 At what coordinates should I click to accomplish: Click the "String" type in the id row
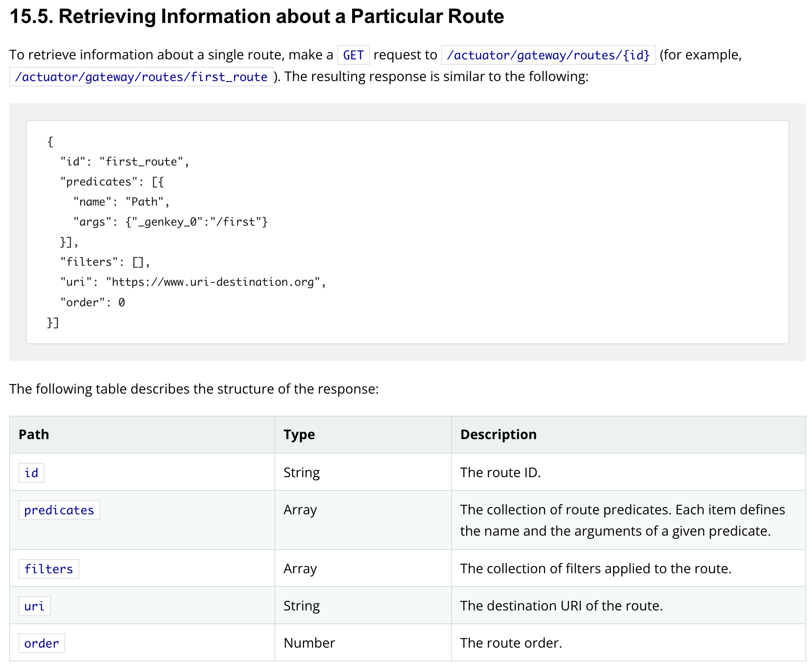tap(302, 473)
